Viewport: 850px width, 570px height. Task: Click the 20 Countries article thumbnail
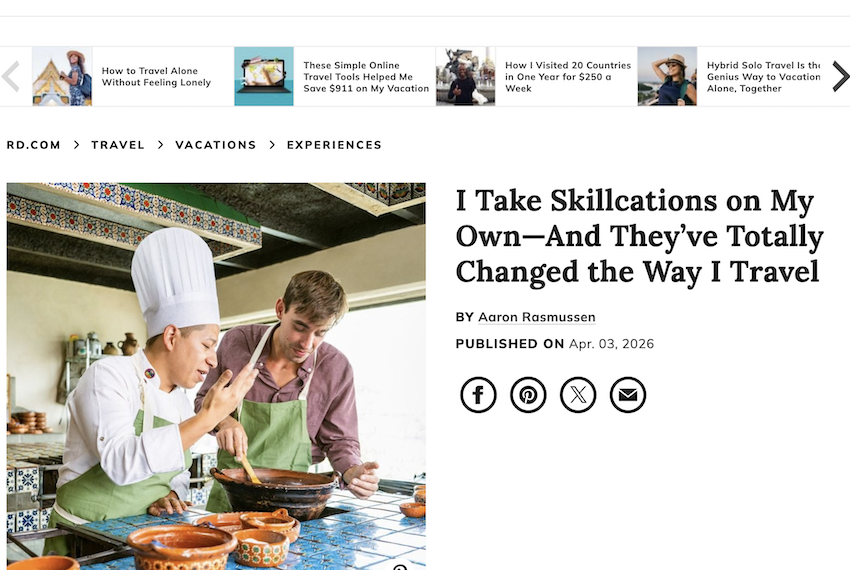[465, 77]
